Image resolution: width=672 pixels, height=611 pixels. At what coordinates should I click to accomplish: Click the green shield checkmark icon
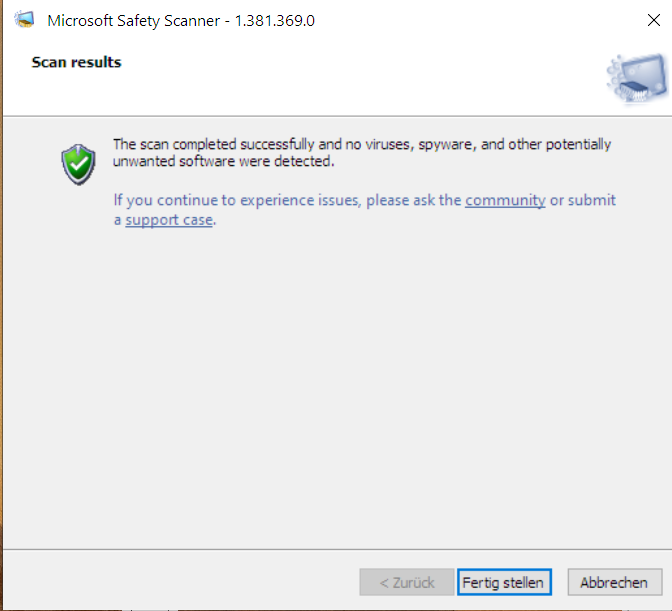pyautogui.click(x=78, y=164)
